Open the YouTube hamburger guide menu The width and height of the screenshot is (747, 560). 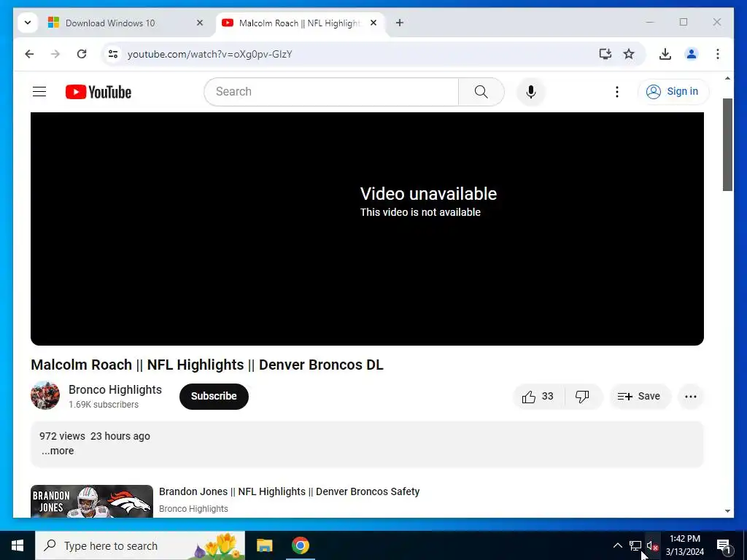[39, 91]
